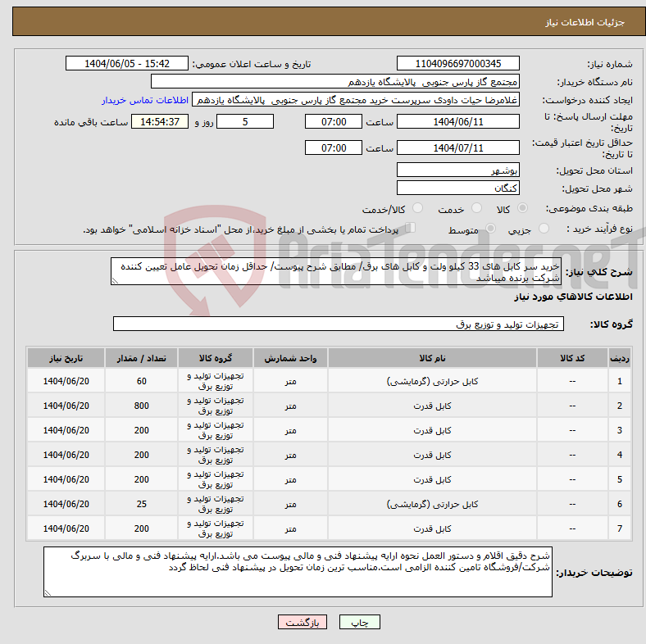Click quantity 60 in row 1
Viewport: 646px width, 644px height.
pyautogui.click(x=141, y=381)
